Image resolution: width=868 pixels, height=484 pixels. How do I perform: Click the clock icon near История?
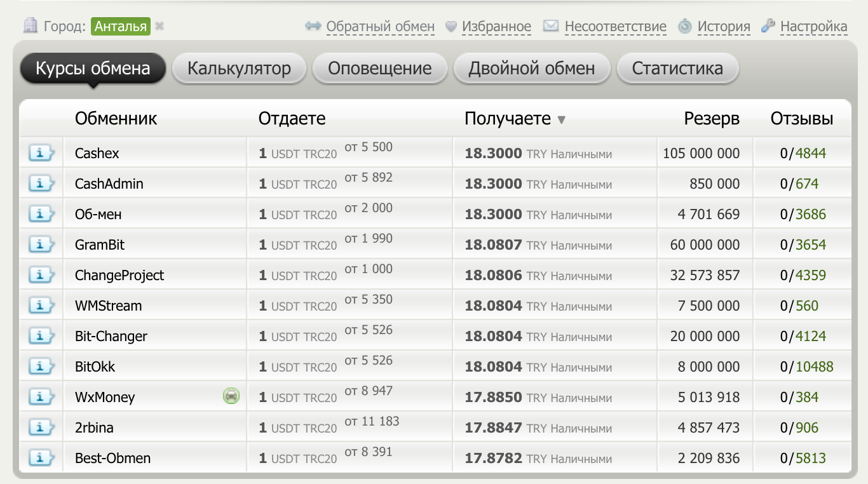tap(684, 26)
